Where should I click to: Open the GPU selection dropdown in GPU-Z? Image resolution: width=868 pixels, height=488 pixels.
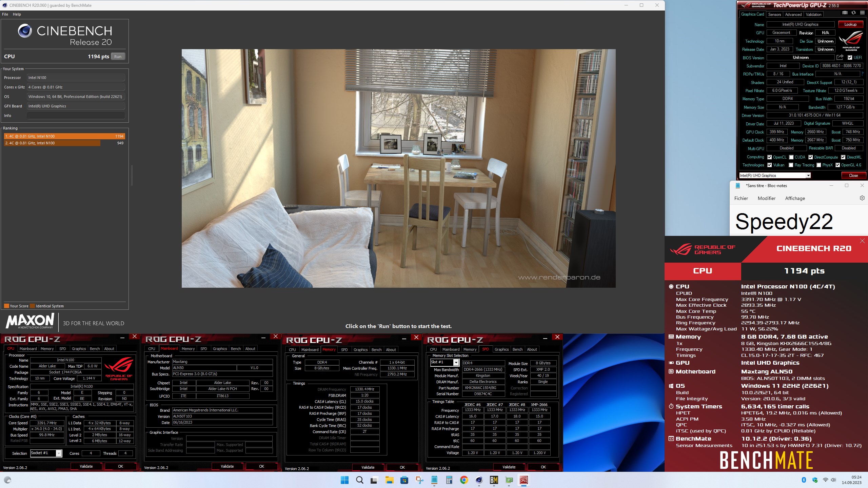pyautogui.click(x=775, y=176)
